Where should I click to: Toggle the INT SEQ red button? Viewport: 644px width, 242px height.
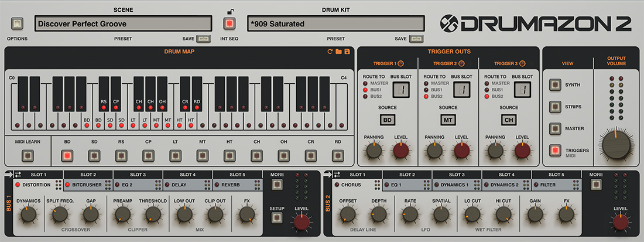[229, 23]
